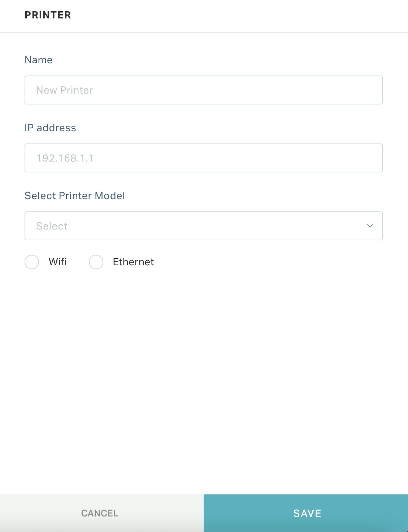The width and height of the screenshot is (408, 532).
Task: Click the 192.168.1.1 placeholder text
Action: [x=65, y=158]
